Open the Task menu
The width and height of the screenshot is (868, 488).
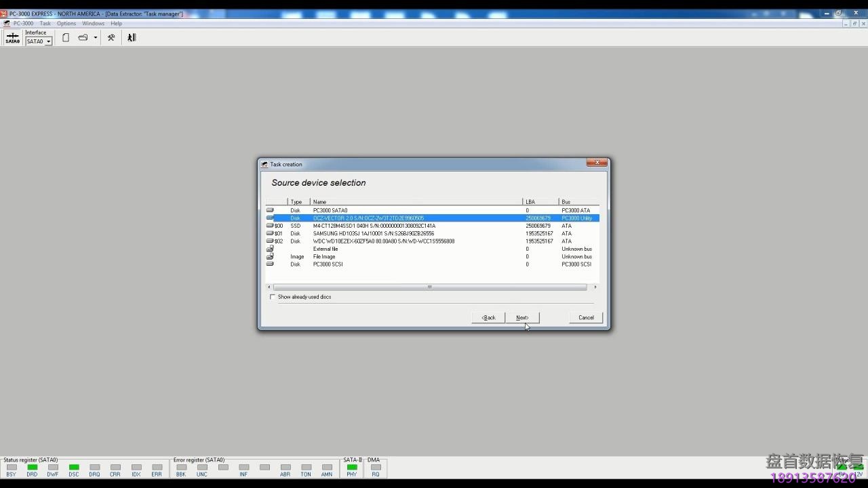tap(45, 23)
